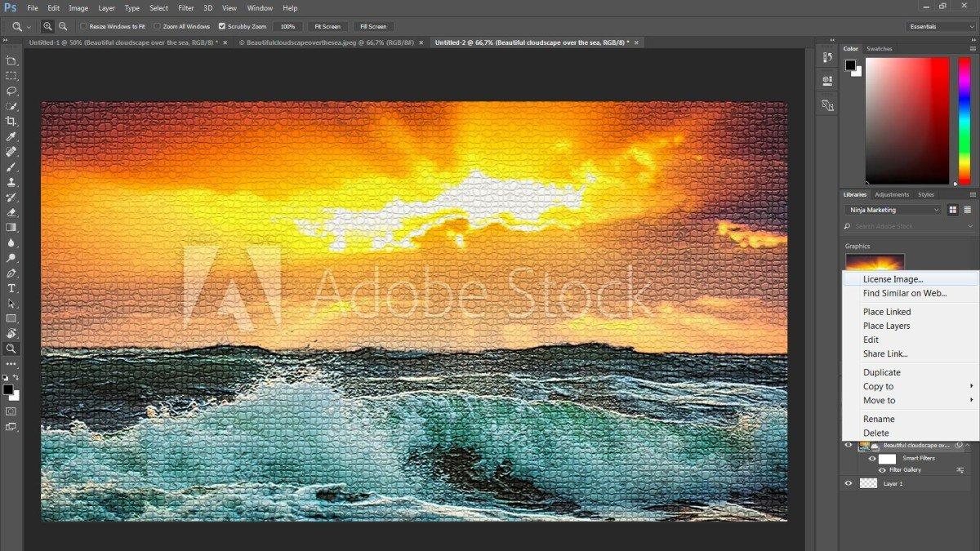The height and width of the screenshot is (551, 980).
Task: Select the Eraser tool
Action: [x=11, y=212]
